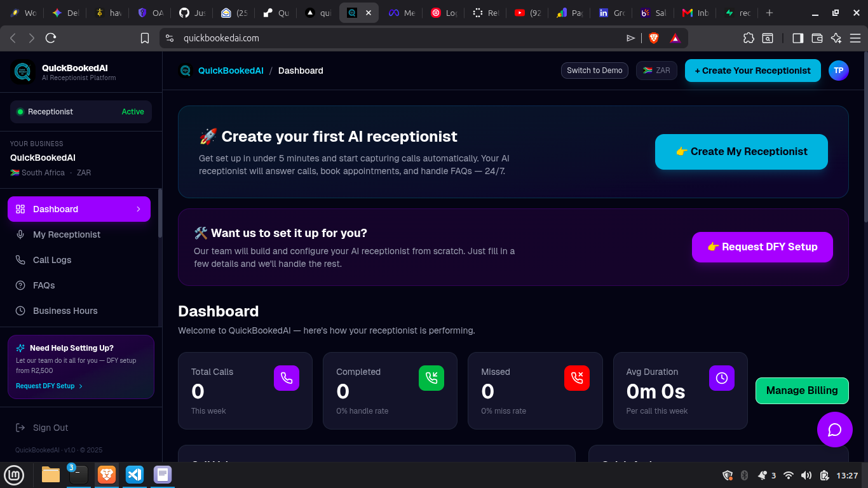Click the Avg Duration clock icon
This screenshot has width=868, height=488.
click(x=722, y=378)
